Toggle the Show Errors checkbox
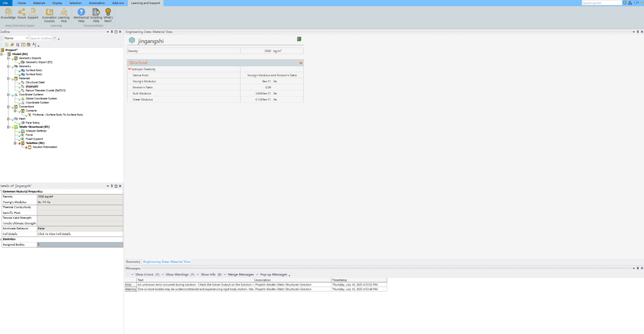The image size is (644, 334). pyautogui.click(x=132, y=274)
